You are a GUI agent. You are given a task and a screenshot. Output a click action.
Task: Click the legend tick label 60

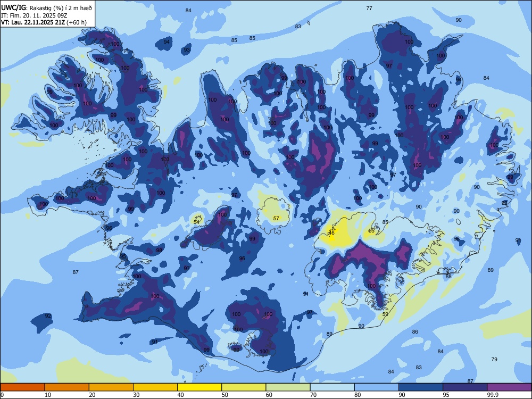coord(269,395)
